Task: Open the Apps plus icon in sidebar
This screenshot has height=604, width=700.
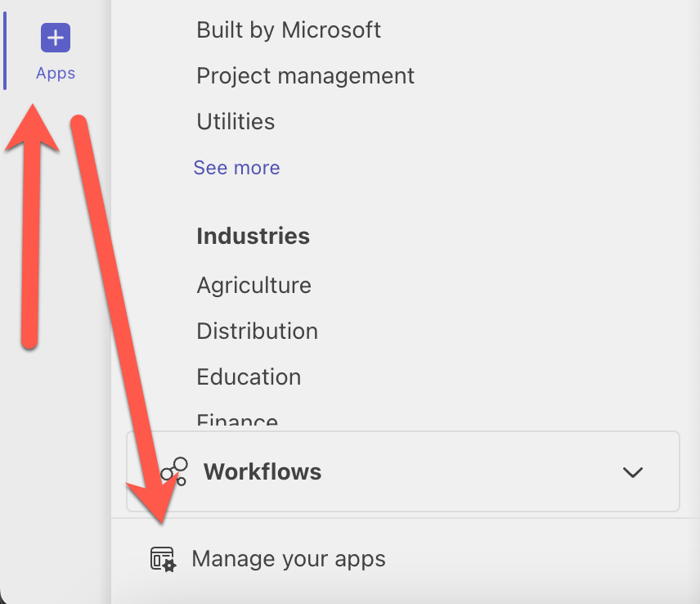Action: 56,38
